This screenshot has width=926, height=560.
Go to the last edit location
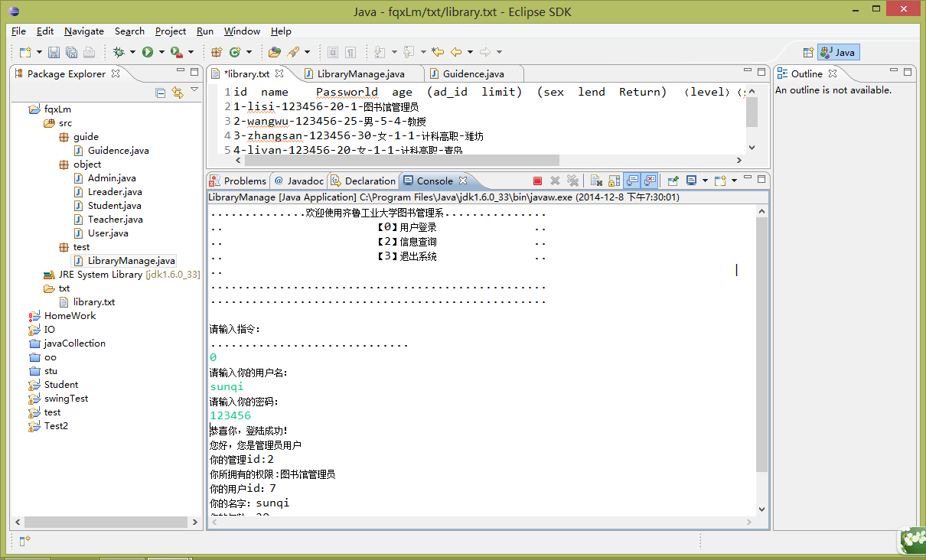click(x=437, y=52)
